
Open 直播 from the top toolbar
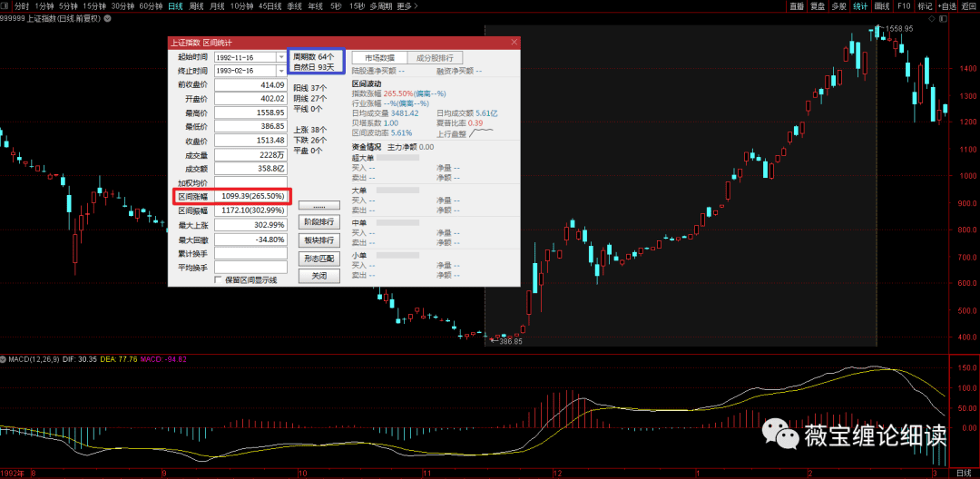coord(796,6)
